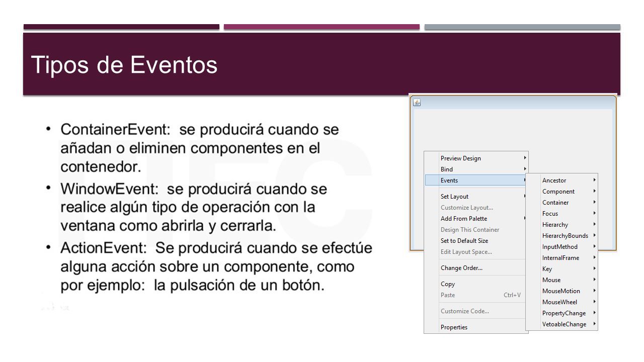Open the Set Layout submenu
644x362 pixels.
[476, 196]
